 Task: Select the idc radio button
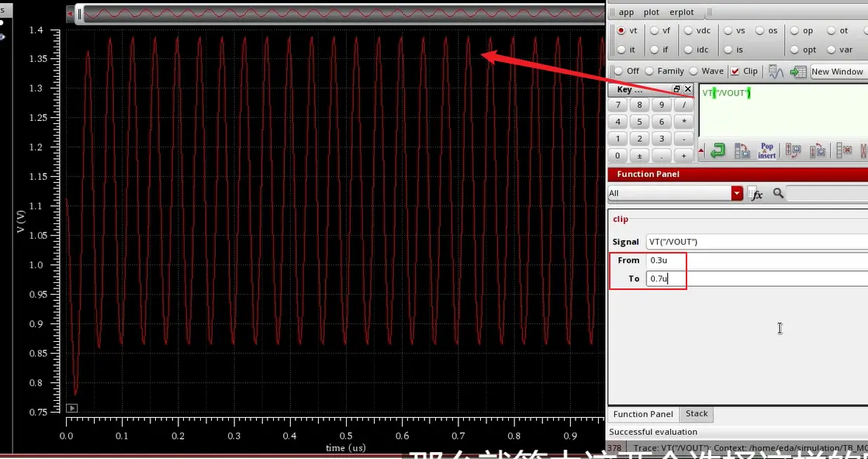pyautogui.click(x=688, y=50)
